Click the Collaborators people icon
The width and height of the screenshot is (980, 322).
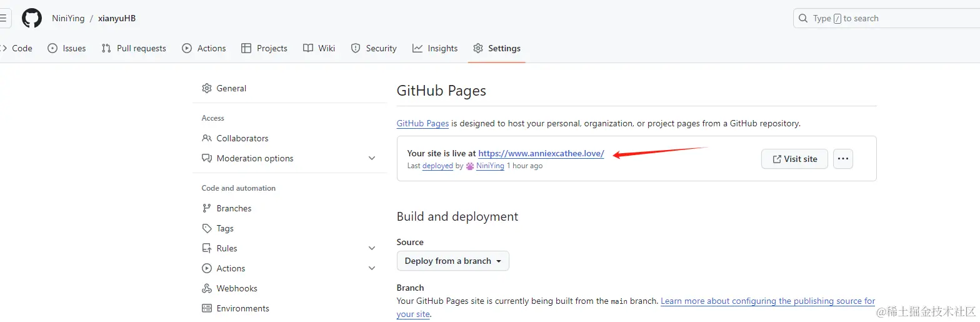pyautogui.click(x=207, y=138)
